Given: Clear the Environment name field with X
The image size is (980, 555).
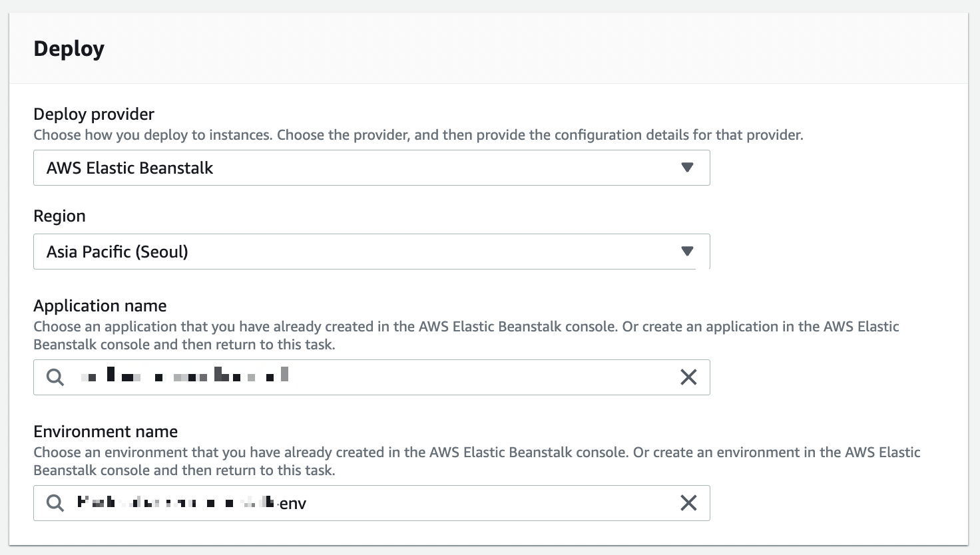Looking at the screenshot, I should point(688,503).
